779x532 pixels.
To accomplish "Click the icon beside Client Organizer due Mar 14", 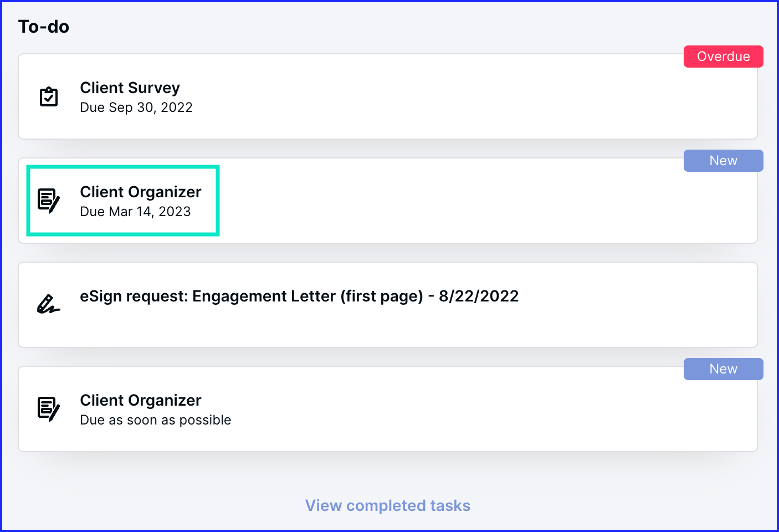I will click(49, 201).
